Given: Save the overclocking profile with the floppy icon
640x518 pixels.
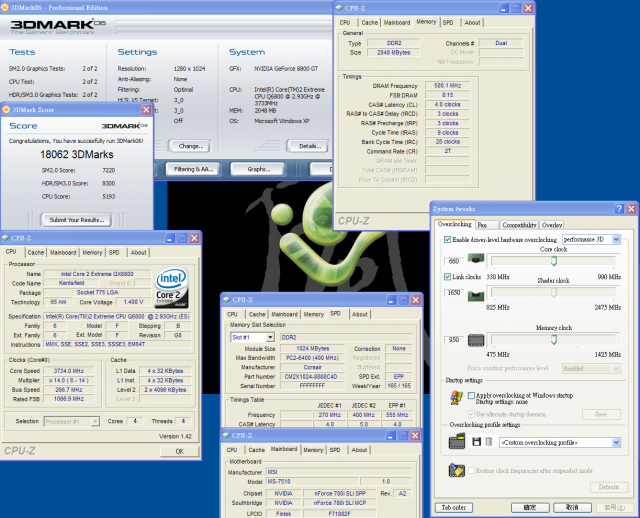Looking at the screenshot, I should pyautogui.click(x=476, y=442).
